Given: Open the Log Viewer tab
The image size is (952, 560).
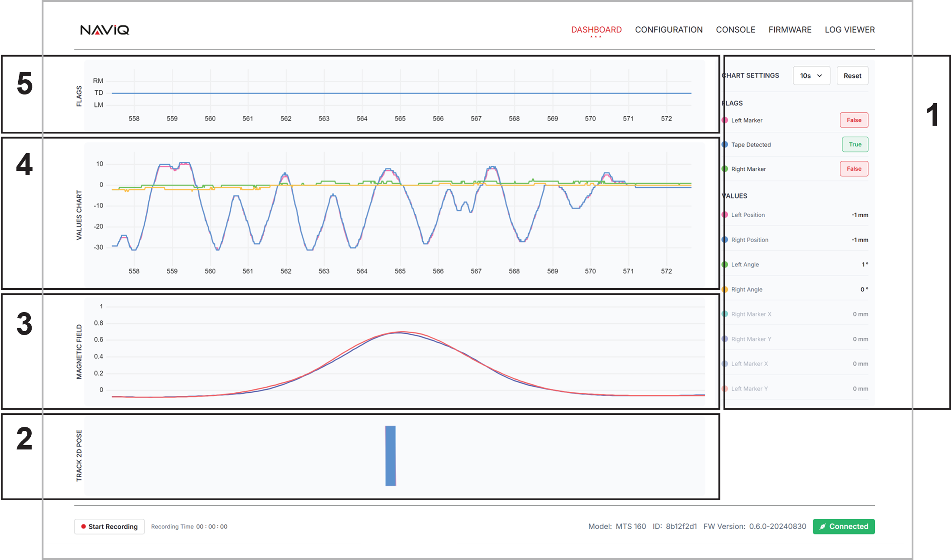Looking at the screenshot, I should (x=849, y=30).
